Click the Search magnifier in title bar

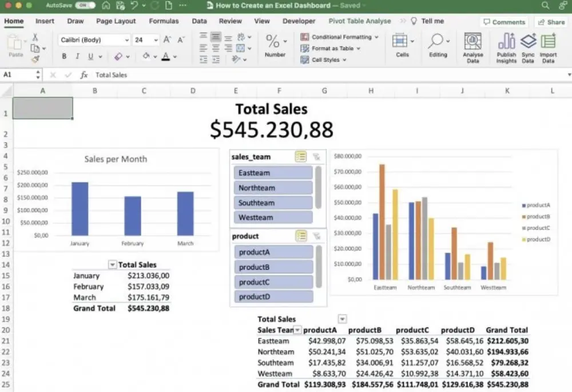[x=545, y=6]
